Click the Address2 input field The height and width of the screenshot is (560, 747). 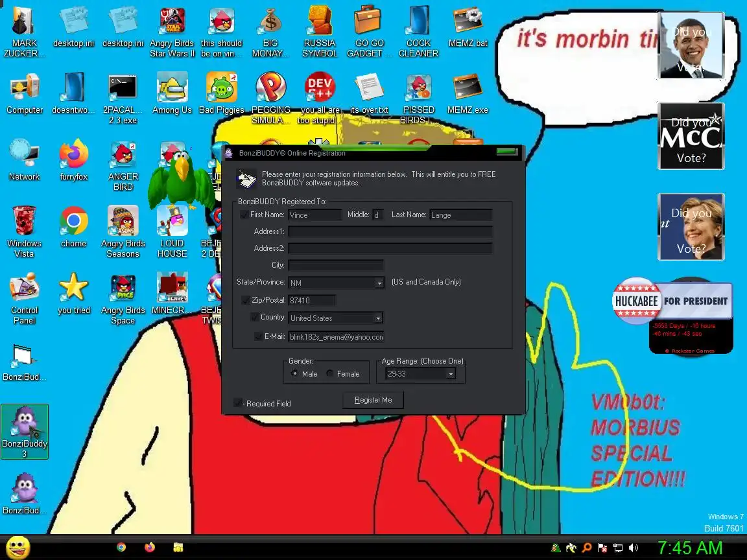click(390, 248)
